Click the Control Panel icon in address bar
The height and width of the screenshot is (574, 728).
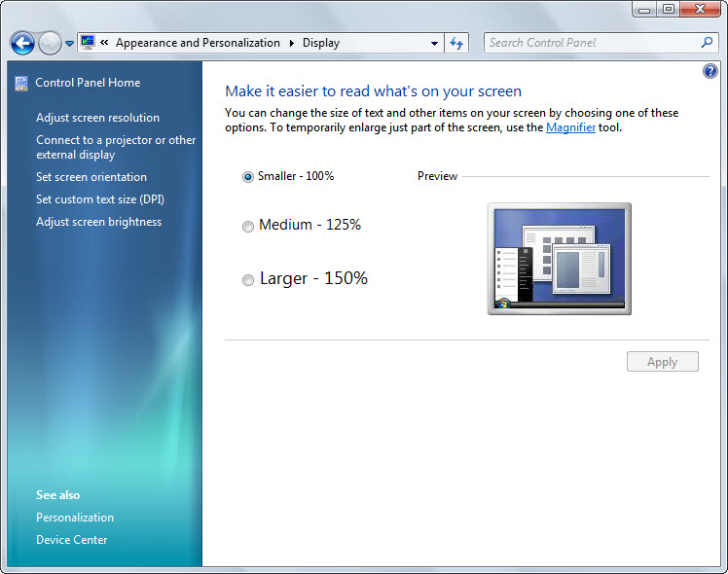click(x=88, y=42)
